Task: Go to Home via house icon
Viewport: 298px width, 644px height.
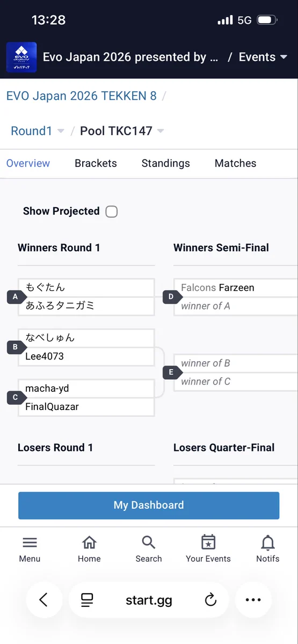Action: [89, 543]
